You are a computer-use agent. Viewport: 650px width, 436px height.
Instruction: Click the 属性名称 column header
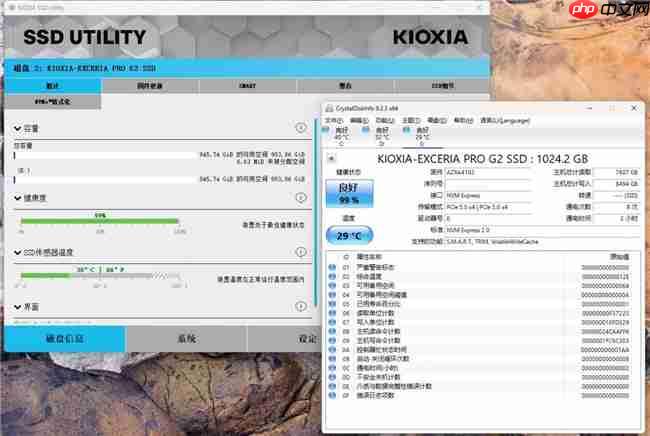point(369,257)
